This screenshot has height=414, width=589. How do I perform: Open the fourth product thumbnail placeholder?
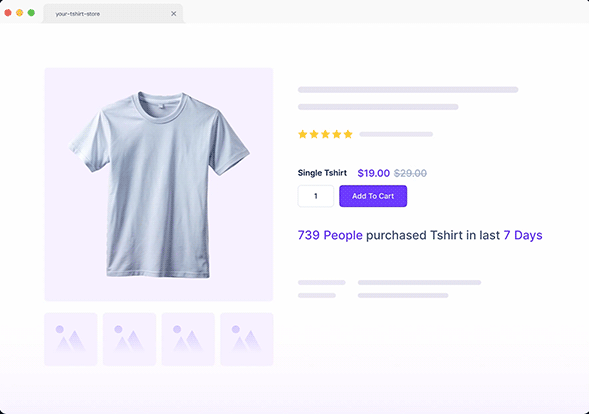(246, 339)
